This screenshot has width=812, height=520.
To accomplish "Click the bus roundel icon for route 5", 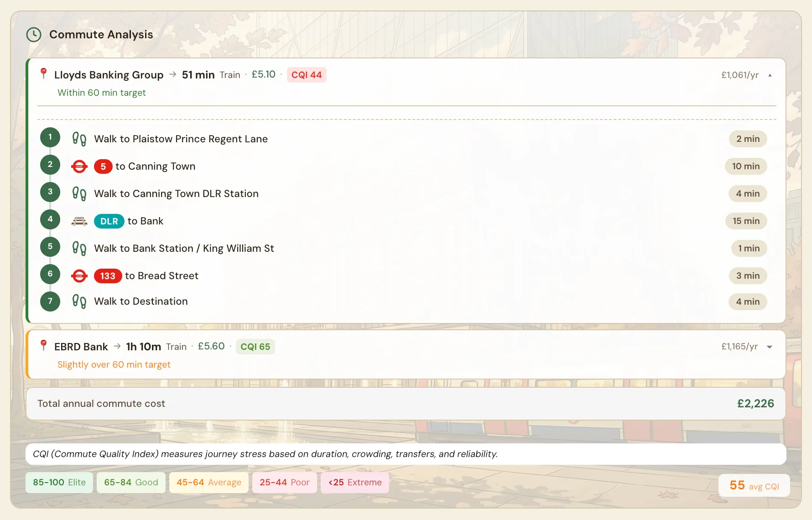I will click(79, 166).
